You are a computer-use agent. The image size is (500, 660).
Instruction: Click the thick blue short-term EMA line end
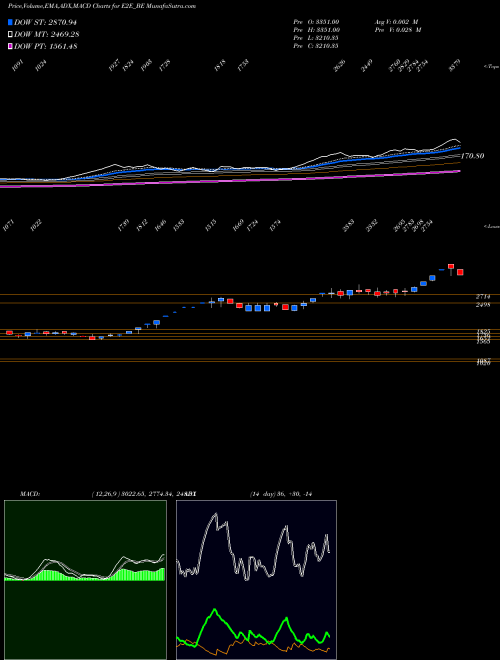pyautogui.click(x=459, y=148)
